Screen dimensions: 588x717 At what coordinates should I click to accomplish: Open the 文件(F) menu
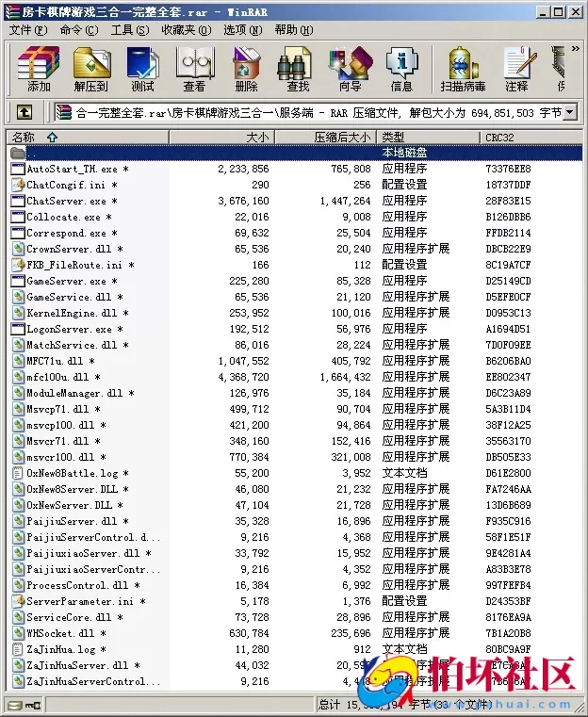point(28,30)
